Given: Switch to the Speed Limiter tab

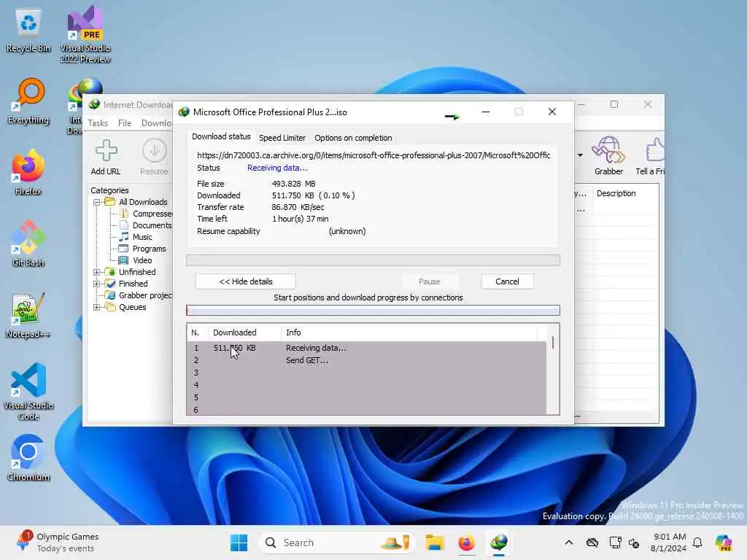Looking at the screenshot, I should (x=282, y=138).
